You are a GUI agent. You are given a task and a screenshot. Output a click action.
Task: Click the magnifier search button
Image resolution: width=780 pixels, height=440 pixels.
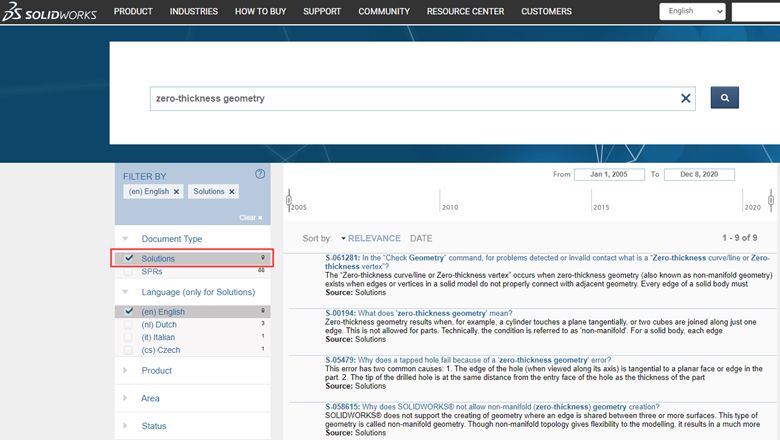click(x=724, y=97)
